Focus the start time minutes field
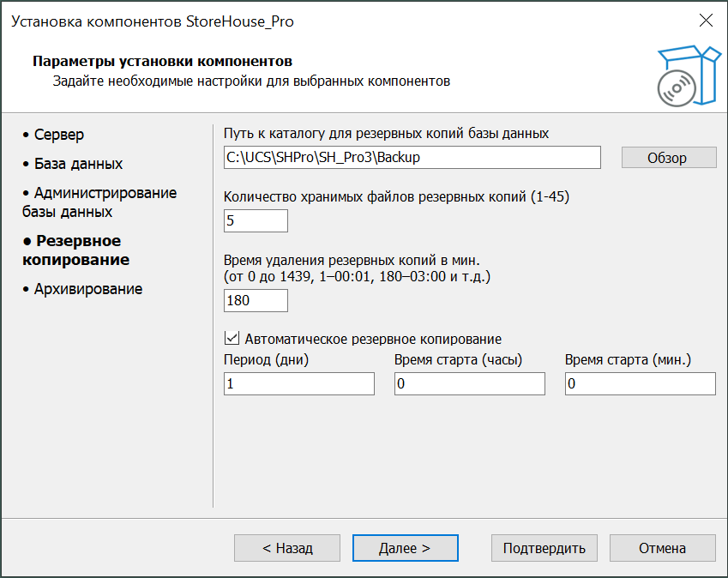This screenshot has width=728, height=578. tap(640, 384)
